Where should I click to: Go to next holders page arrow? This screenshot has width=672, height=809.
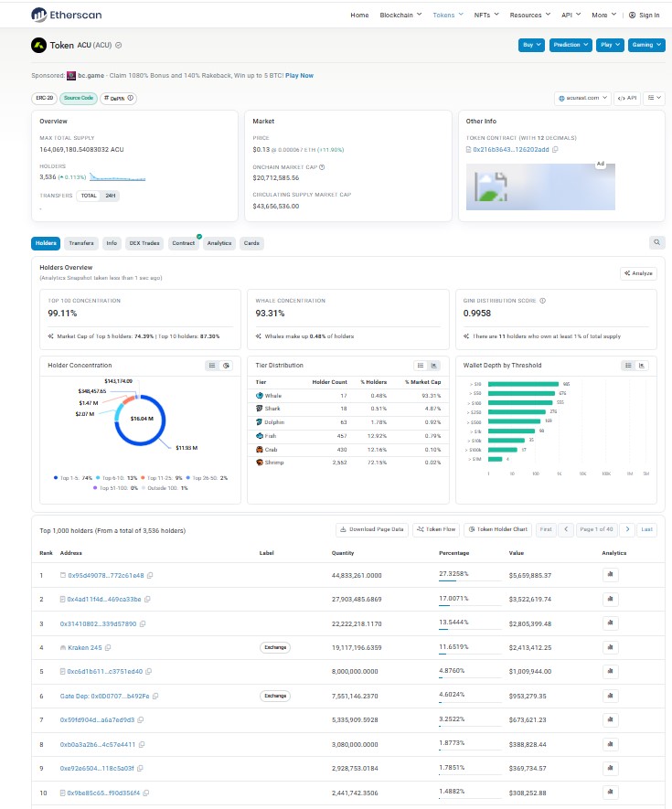[627, 529]
